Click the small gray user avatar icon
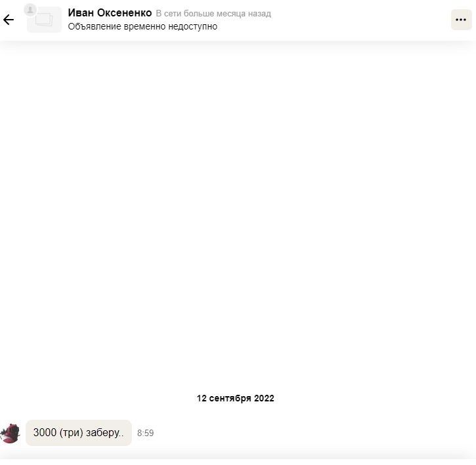 pos(30,10)
